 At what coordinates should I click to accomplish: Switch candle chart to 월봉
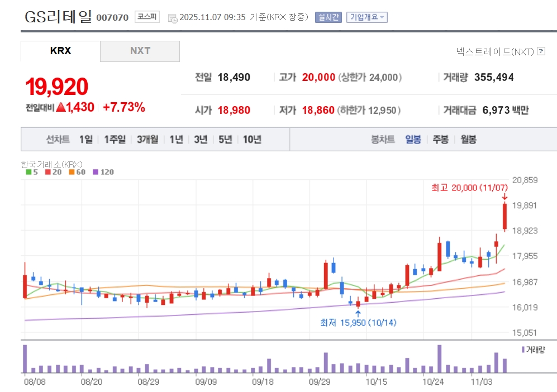(x=468, y=140)
